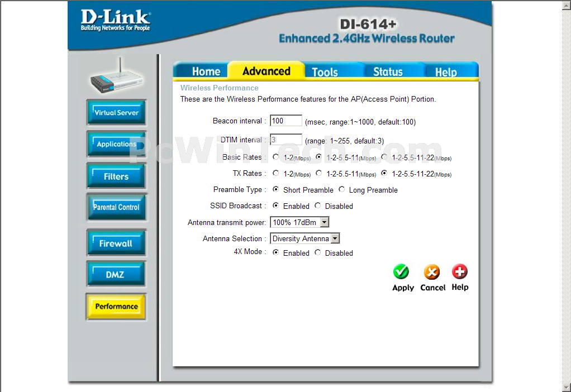This screenshot has width=571, height=392.
Task: Click the router image in sidebar
Action: point(117,77)
